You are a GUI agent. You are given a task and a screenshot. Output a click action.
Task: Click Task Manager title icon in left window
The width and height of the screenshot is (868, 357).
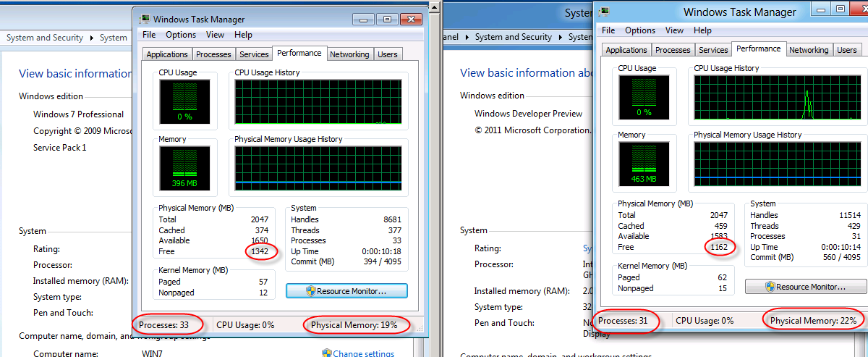(145, 19)
